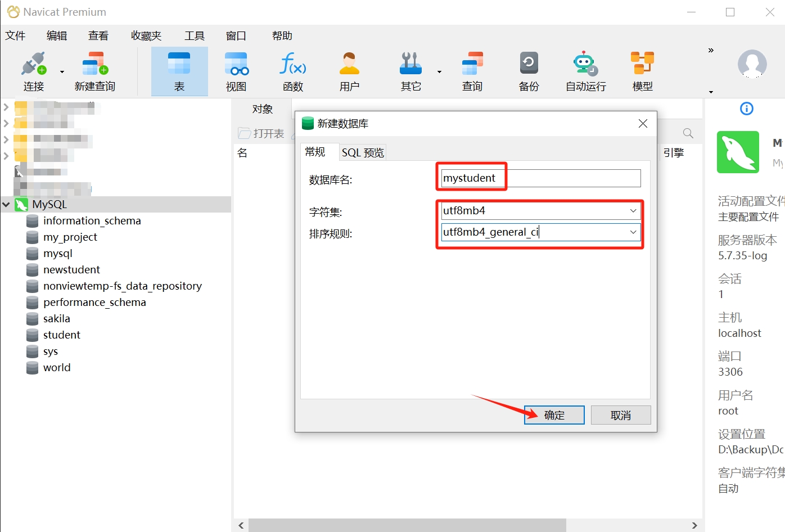The image size is (785, 532).
Task: Click the blue info icon on right panel
Action: coord(746,109)
